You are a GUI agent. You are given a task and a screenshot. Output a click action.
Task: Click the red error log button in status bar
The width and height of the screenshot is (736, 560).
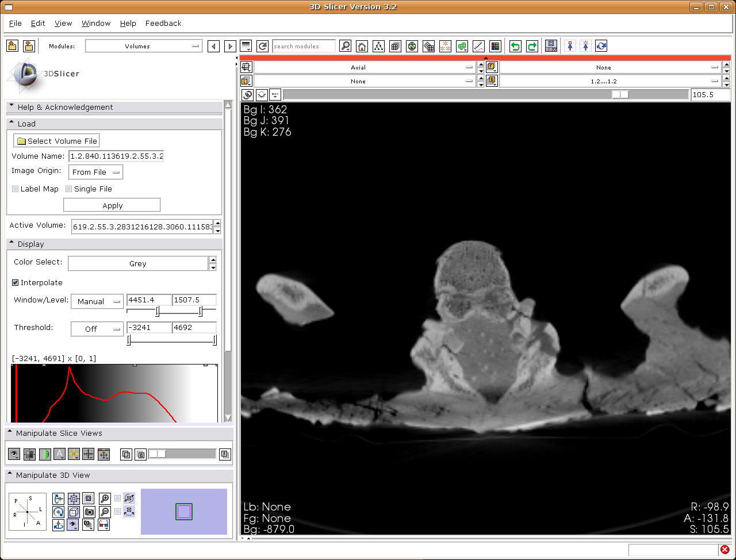725,550
